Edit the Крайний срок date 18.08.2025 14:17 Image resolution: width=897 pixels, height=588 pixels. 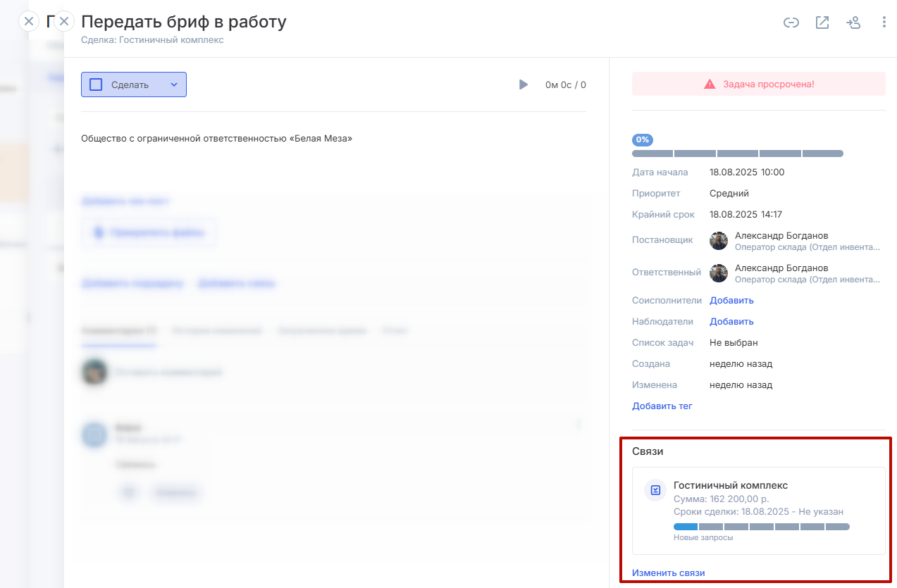(746, 214)
